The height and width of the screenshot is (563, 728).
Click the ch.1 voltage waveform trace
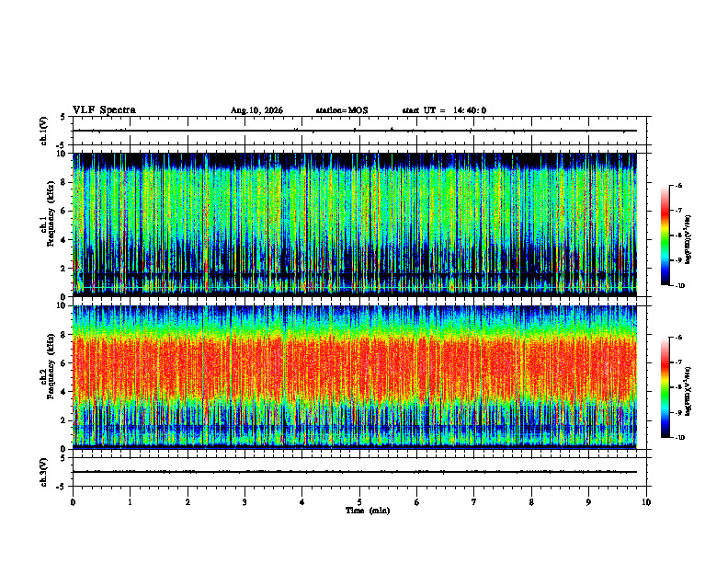point(355,131)
